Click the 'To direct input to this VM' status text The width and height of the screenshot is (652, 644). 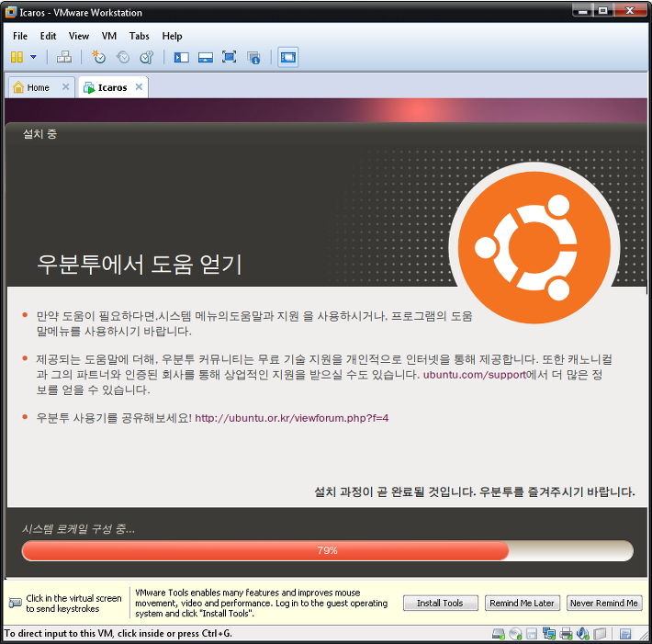pos(118,634)
